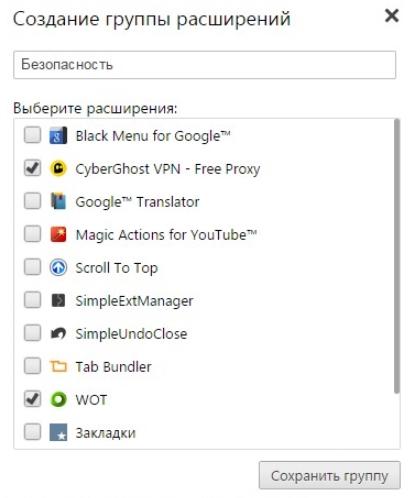The width and height of the screenshot is (418, 498).
Task: Uncheck the WOT extension checkbox
Action: point(32,399)
